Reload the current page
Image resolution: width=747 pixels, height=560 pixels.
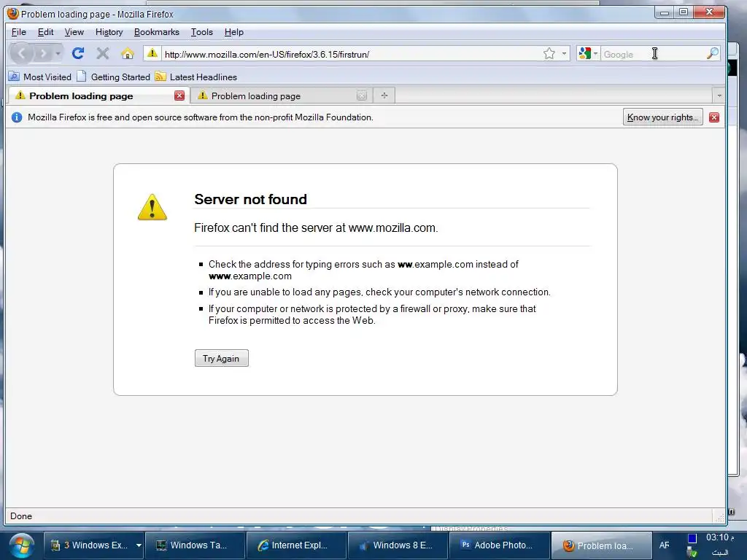(78, 53)
